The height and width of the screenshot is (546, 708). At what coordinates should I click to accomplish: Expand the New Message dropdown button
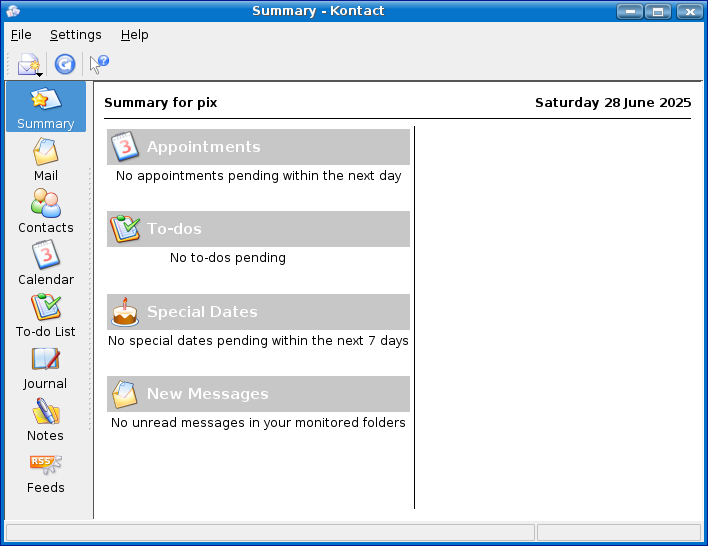[38, 73]
